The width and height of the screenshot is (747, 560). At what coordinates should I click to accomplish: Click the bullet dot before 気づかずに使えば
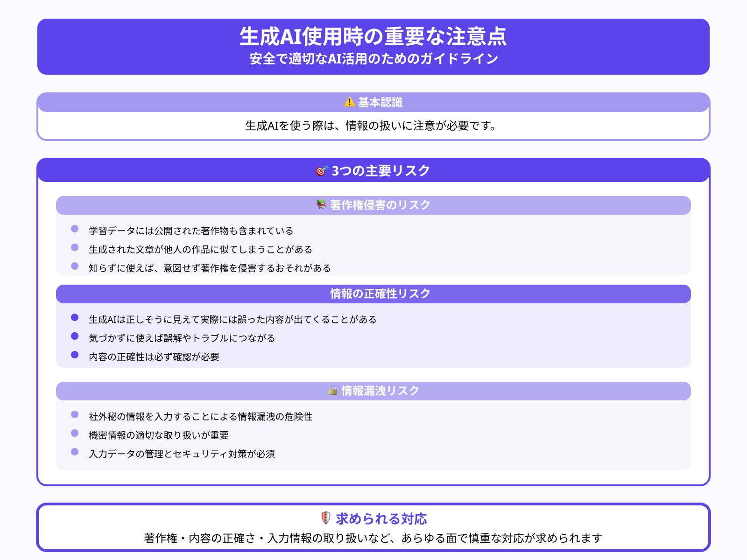click(x=75, y=336)
